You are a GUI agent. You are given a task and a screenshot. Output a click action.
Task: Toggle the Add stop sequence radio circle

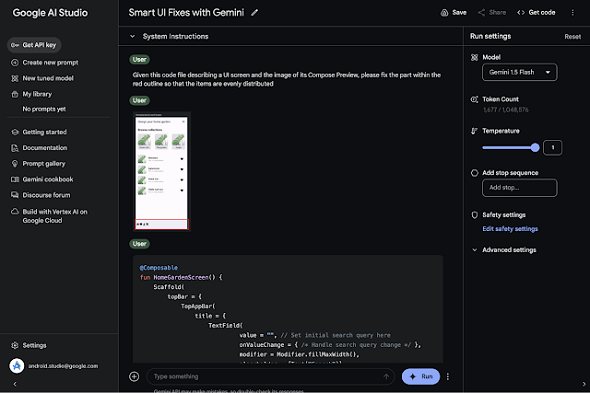(x=474, y=173)
